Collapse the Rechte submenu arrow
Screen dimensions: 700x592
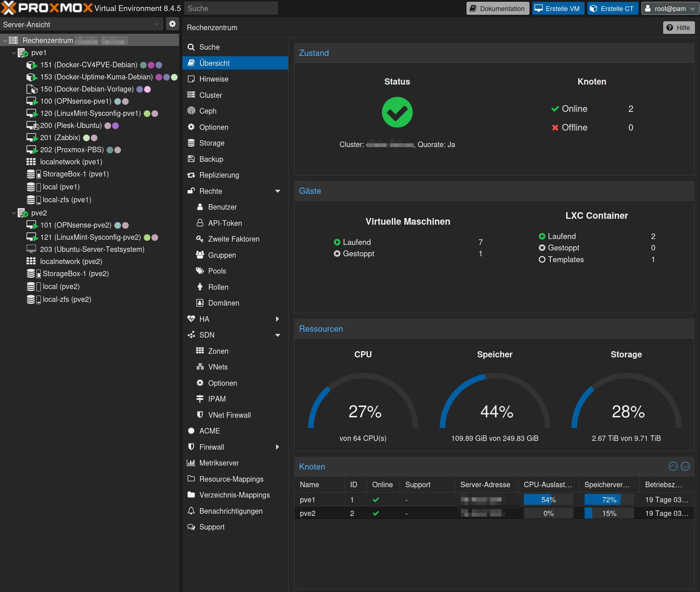(278, 191)
